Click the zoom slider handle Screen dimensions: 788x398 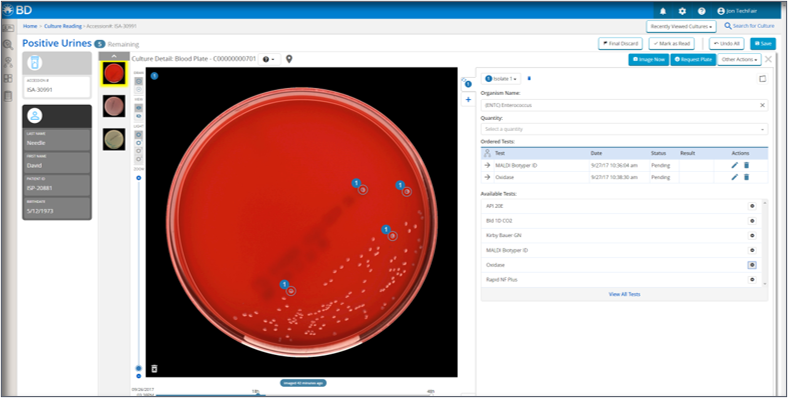[x=139, y=368]
